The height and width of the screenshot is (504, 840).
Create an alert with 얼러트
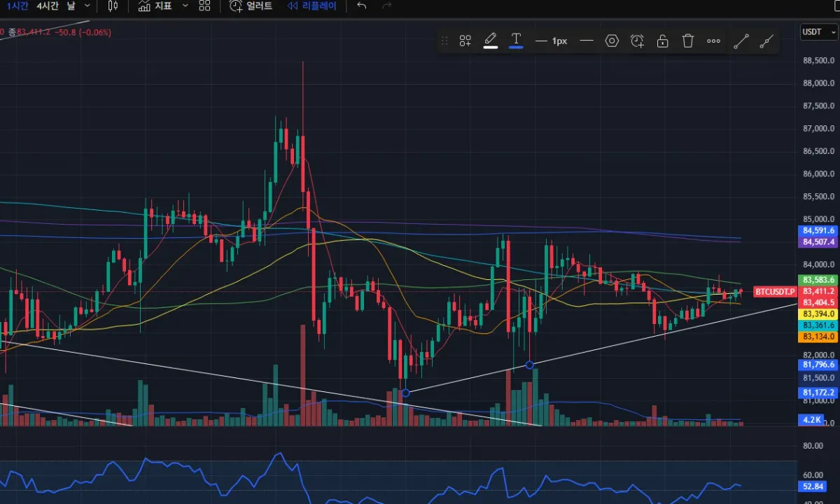click(x=251, y=6)
